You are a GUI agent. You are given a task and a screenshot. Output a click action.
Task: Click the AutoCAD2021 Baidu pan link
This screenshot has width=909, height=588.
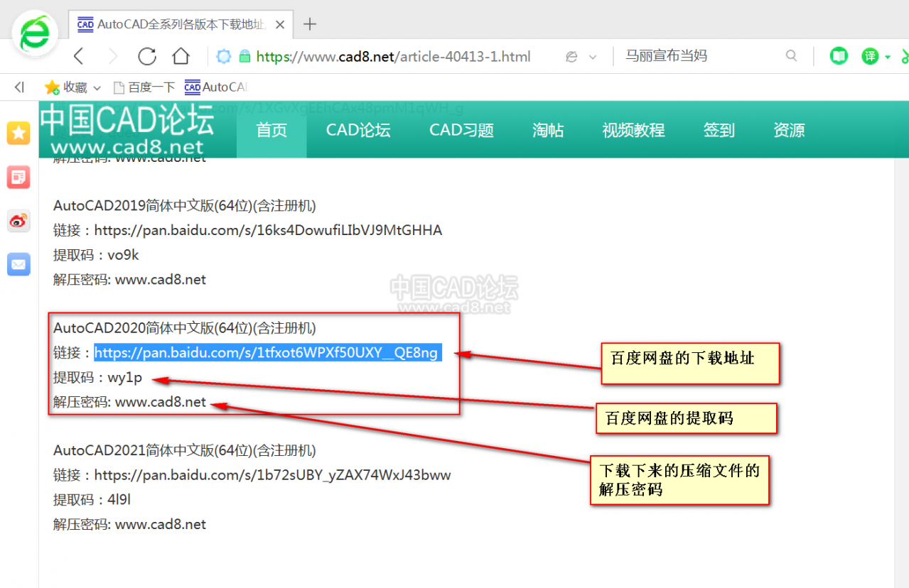click(272, 475)
